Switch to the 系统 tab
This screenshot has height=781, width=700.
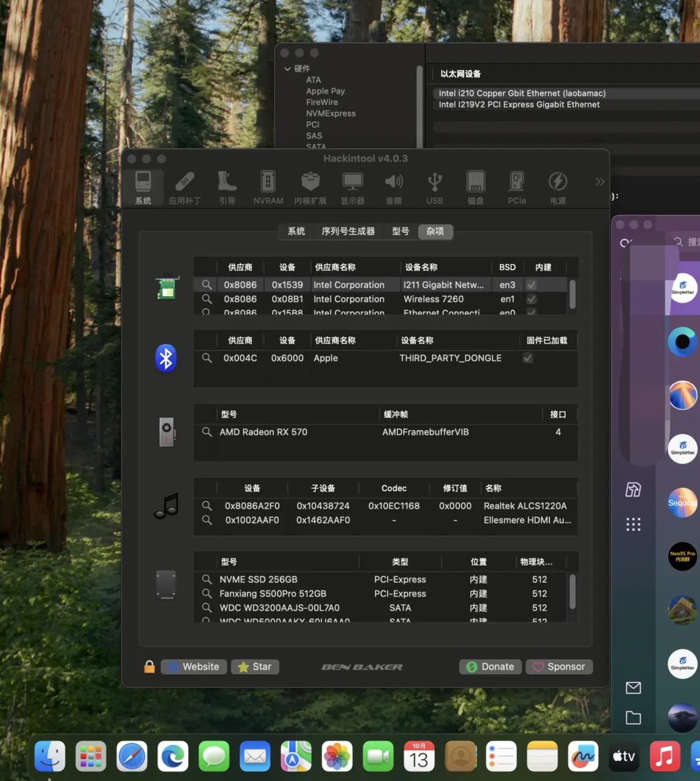click(296, 231)
